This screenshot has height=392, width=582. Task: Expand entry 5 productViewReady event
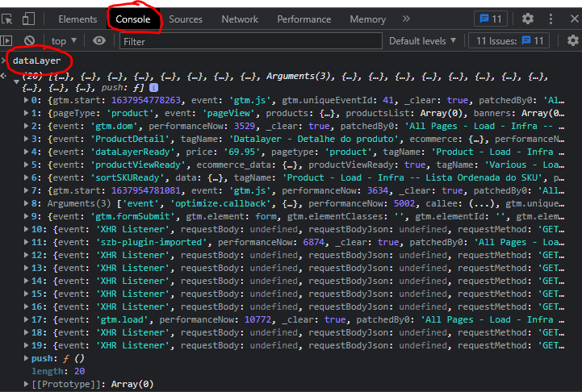click(26, 165)
